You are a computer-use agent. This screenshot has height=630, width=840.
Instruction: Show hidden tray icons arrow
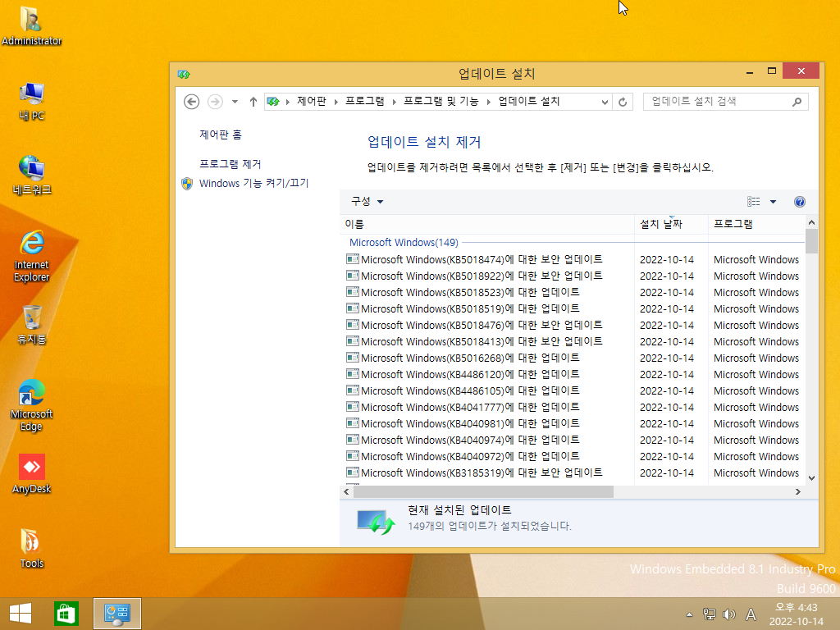(x=689, y=614)
